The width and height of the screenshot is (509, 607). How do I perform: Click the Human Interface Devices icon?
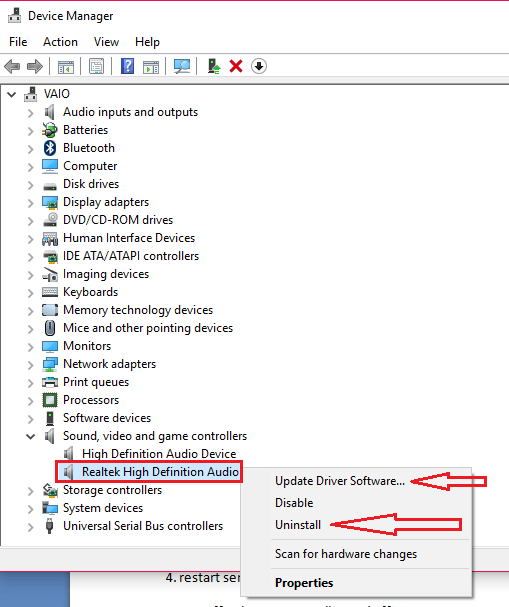pyautogui.click(x=50, y=238)
